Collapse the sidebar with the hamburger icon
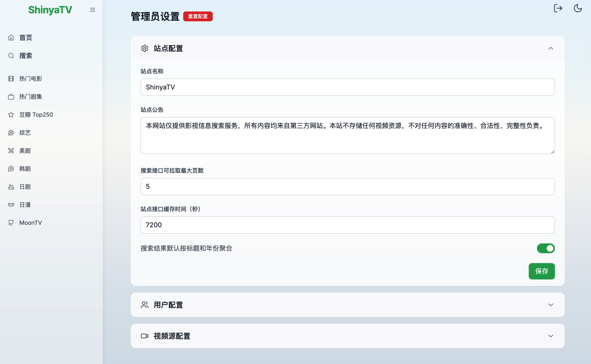591x364 pixels. tap(92, 10)
